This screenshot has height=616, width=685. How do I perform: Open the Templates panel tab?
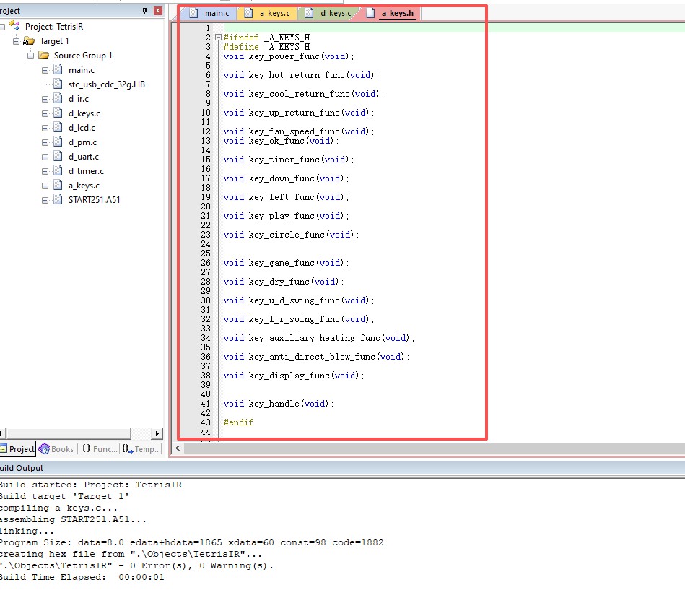(141, 448)
